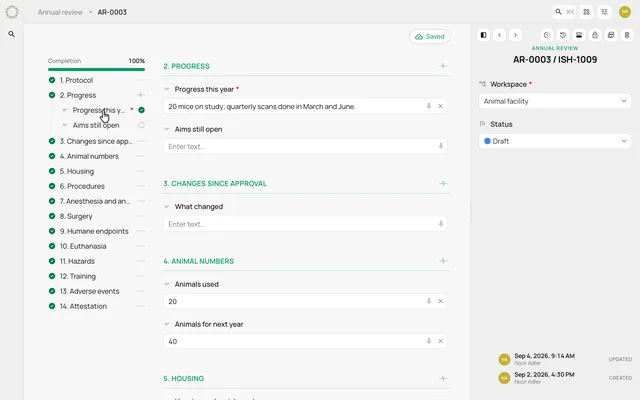Click the archive tray icon in panel toolbar

point(579,35)
